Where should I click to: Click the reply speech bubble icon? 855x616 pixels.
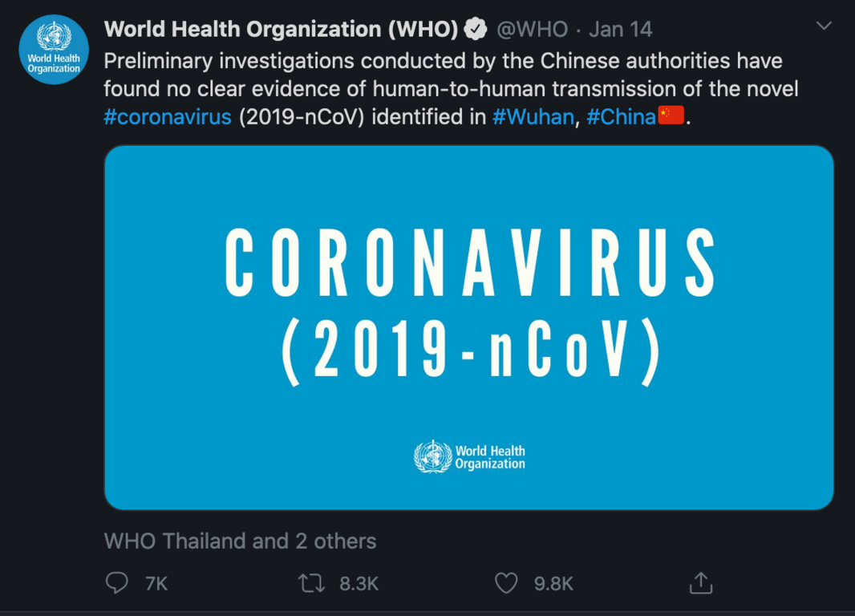(x=117, y=583)
